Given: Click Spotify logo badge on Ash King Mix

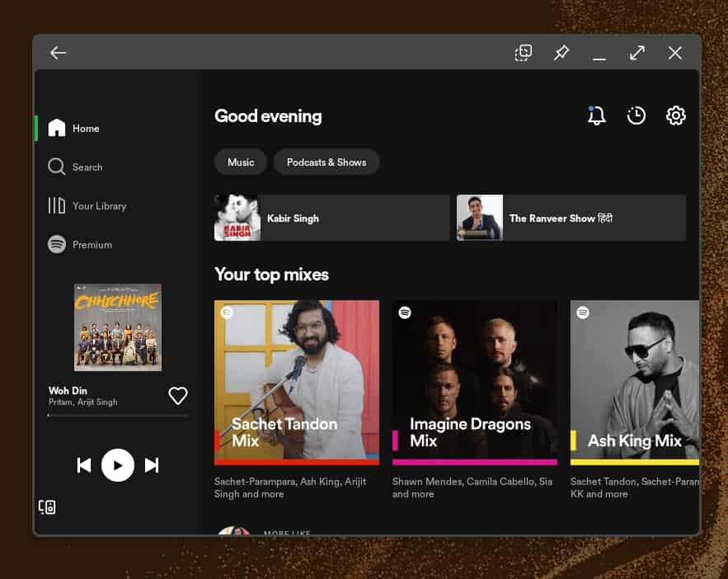Looking at the screenshot, I should (x=583, y=313).
